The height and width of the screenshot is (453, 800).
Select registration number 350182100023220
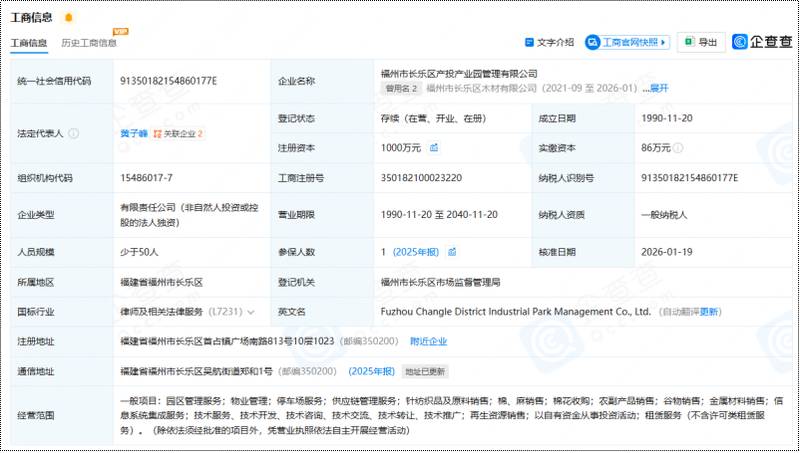[x=421, y=178]
